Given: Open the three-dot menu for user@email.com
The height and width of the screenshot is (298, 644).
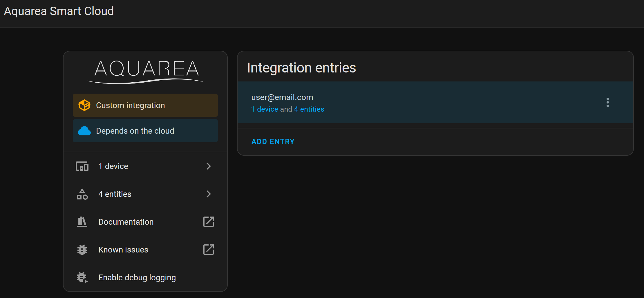Looking at the screenshot, I should point(607,103).
